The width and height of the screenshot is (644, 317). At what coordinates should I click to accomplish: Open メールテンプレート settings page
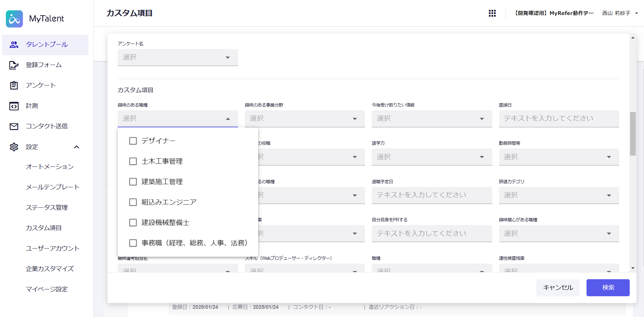[52, 187]
